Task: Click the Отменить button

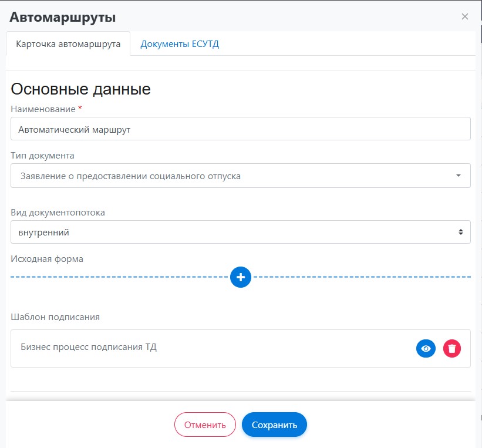Action: (205, 425)
